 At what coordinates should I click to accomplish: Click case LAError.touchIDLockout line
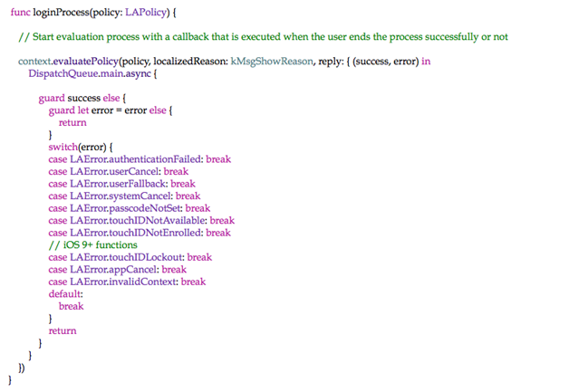130,257
